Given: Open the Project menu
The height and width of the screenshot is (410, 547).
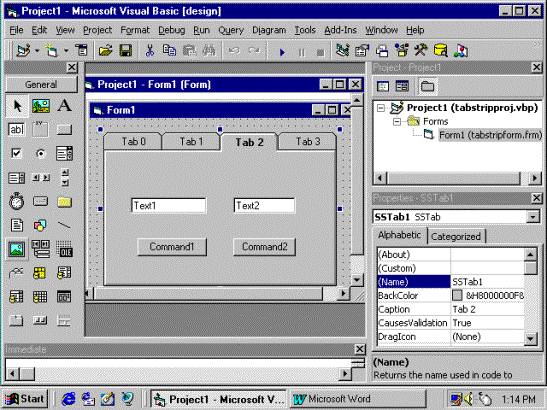Looking at the screenshot, I should point(97,30).
